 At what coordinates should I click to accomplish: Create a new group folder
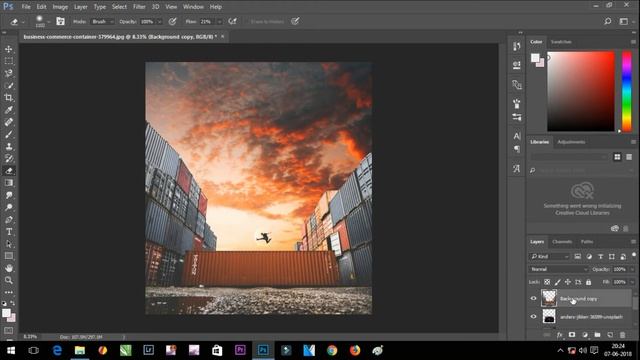pyautogui.click(x=597, y=335)
